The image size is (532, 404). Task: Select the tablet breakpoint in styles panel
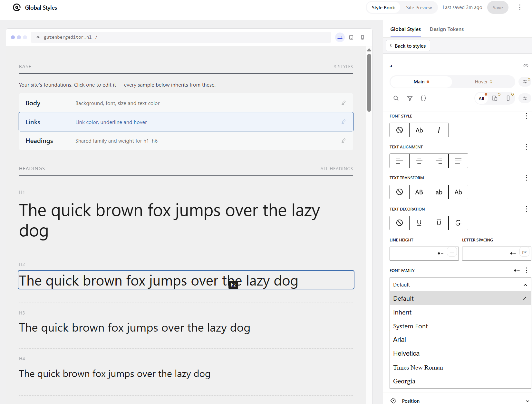tap(495, 98)
